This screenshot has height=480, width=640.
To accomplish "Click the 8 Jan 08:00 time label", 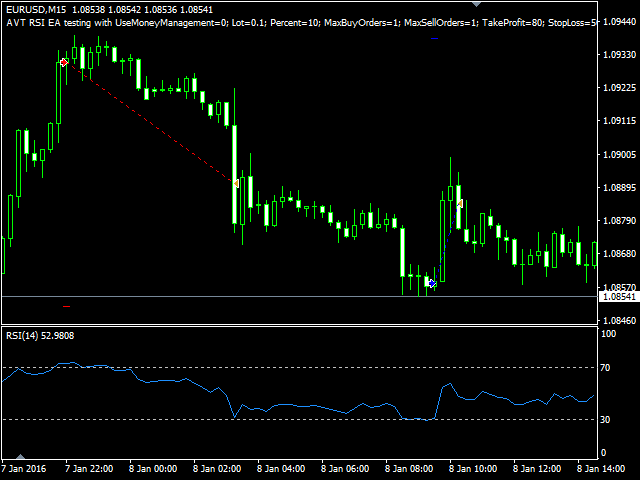I will [409, 469].
